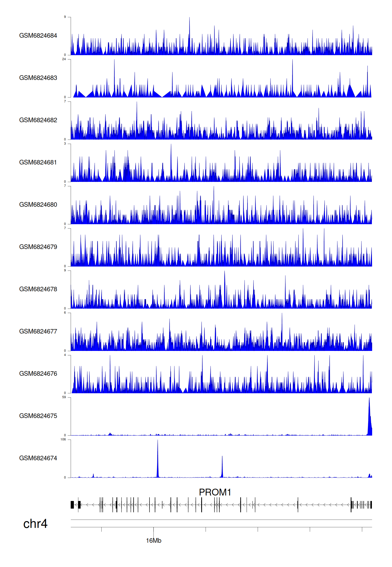
Task: Select the GSM6824679 track name
Action: pos(38,247)
